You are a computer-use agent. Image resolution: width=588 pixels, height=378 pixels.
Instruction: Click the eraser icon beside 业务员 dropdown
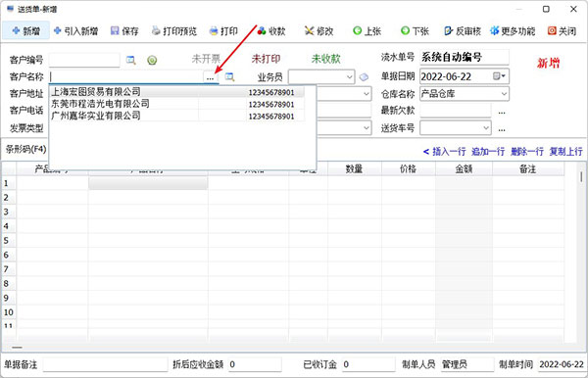pyautogui.click(x=364, y=77)
